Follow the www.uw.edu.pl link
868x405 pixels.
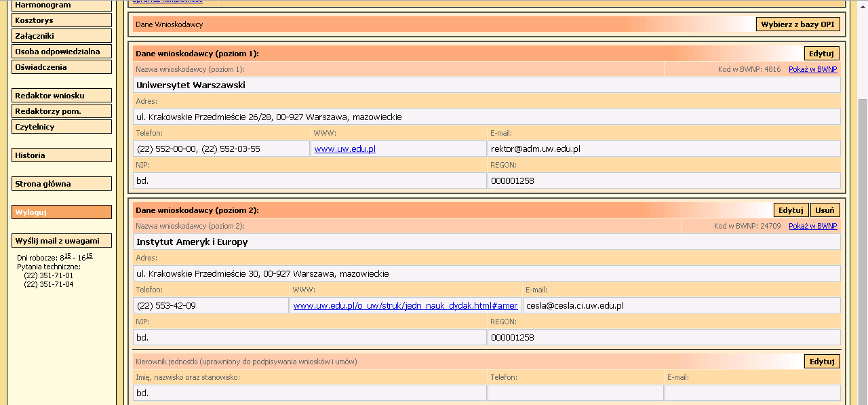tap(344, 149)
